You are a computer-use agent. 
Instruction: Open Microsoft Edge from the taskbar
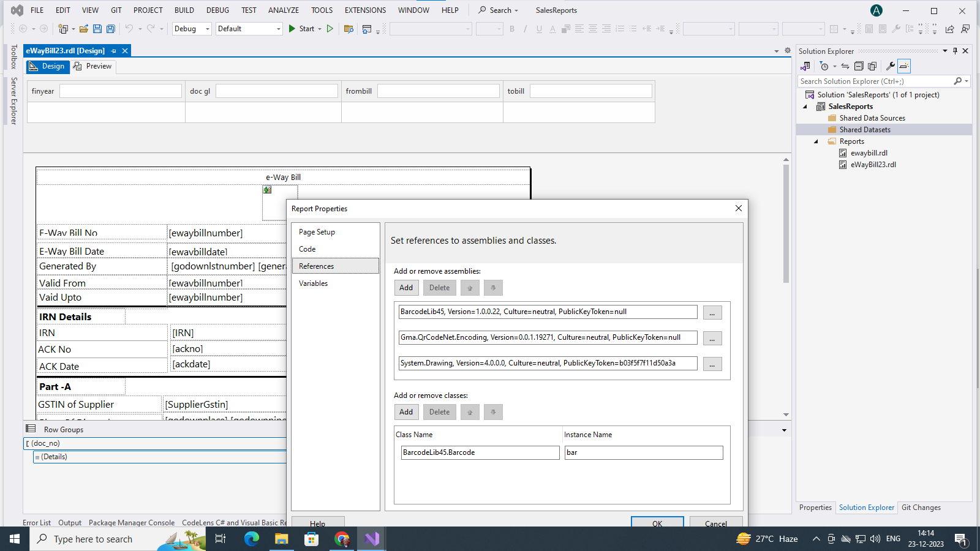pos(252,539)
